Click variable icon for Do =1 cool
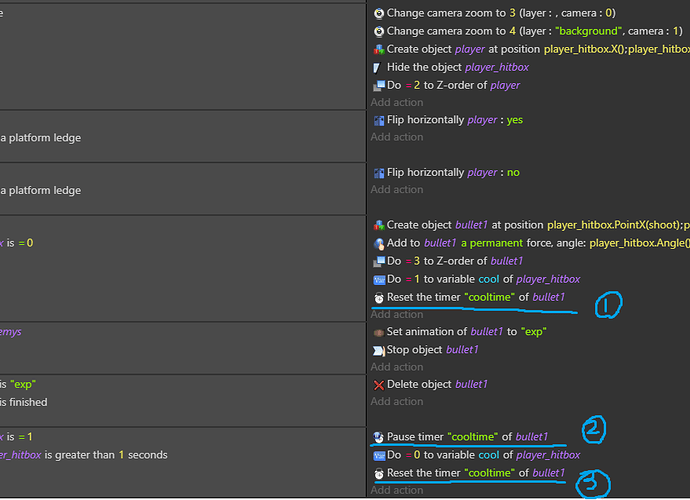The image size is (690, 500). [378, 280]
